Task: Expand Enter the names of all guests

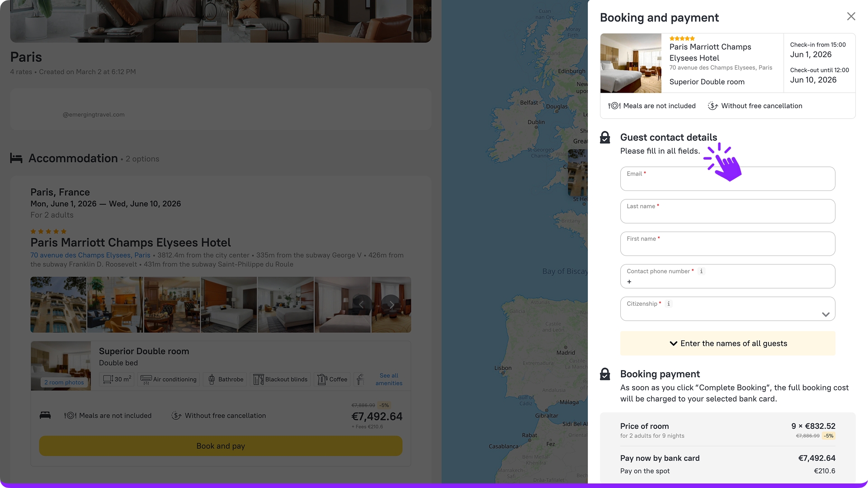Action: tap(727, 344)
